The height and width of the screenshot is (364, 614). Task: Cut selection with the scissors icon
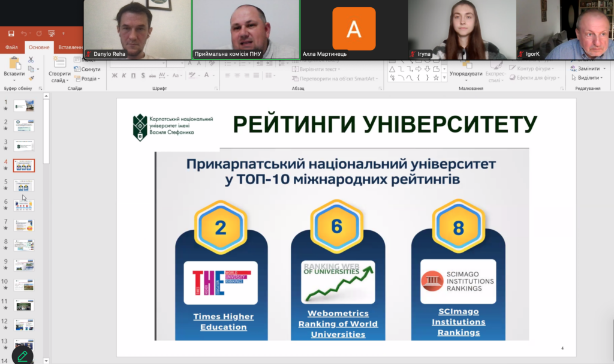click(31, 60)
